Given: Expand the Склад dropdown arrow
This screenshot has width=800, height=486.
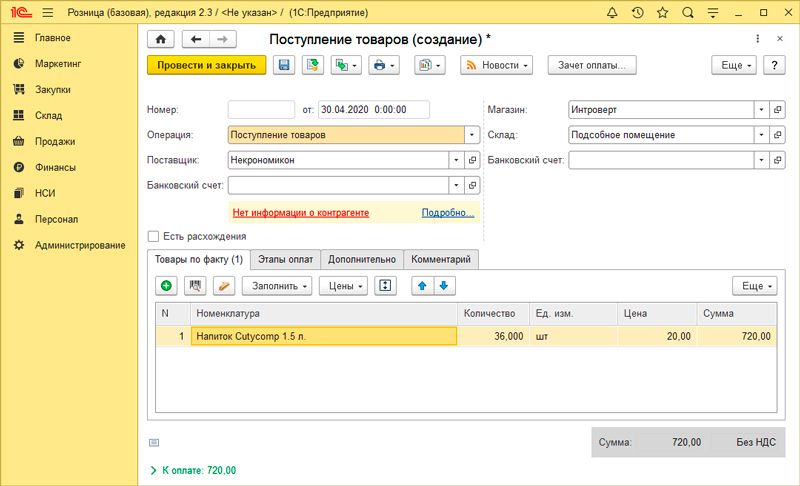Looking at the screenshot, I should [761, 135].
